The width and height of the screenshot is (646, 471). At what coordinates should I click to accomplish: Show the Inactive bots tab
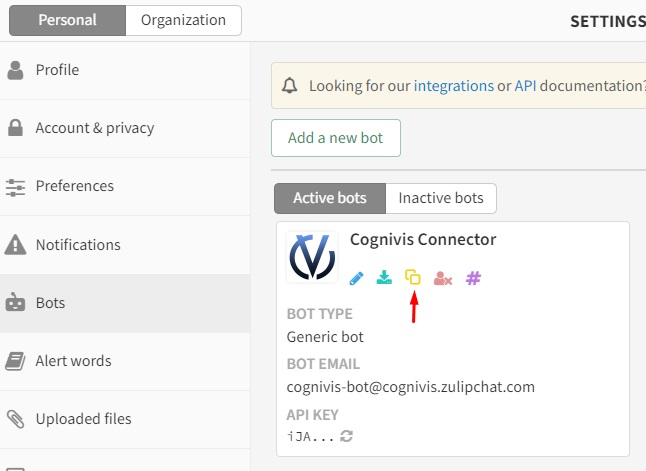tap(441, 198)
